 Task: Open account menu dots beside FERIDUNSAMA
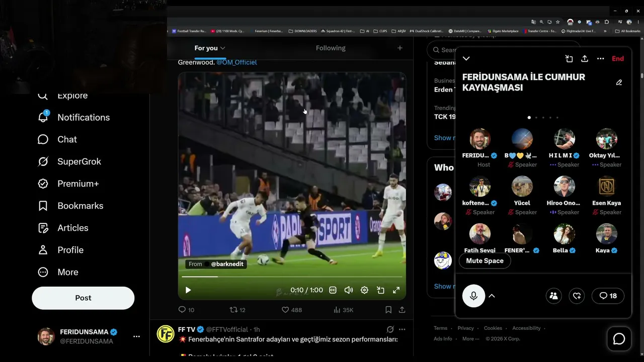pyautogui.click(x=136, y=336)
